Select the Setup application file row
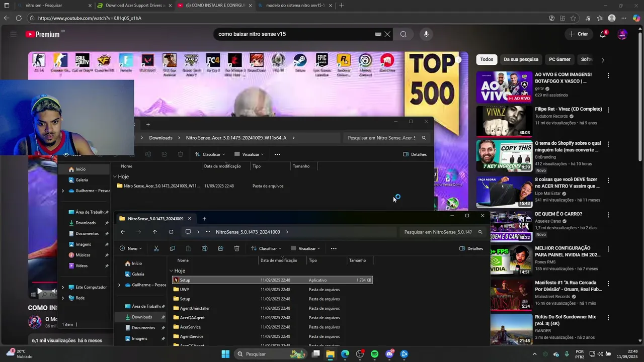 [x=272, y=280]
